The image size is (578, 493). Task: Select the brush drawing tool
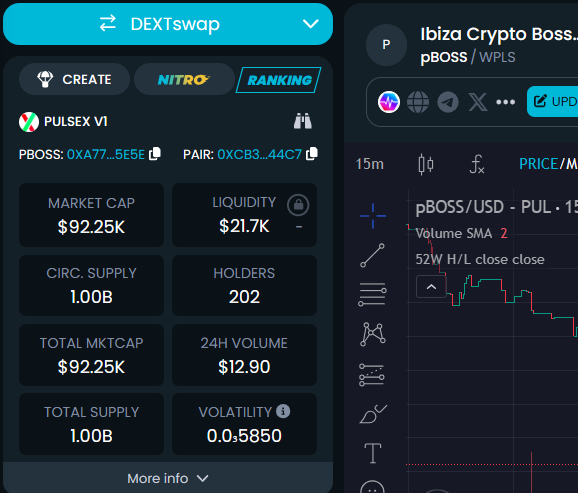[x=373, y=414]
